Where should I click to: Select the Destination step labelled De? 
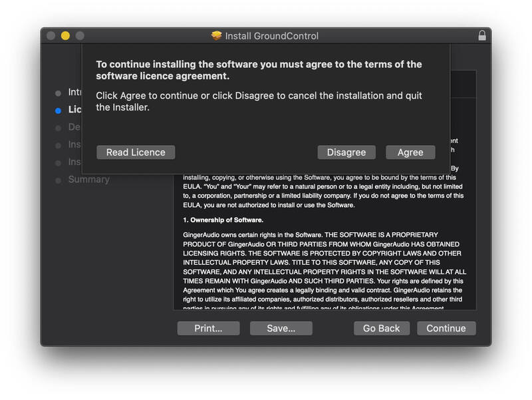74,127
